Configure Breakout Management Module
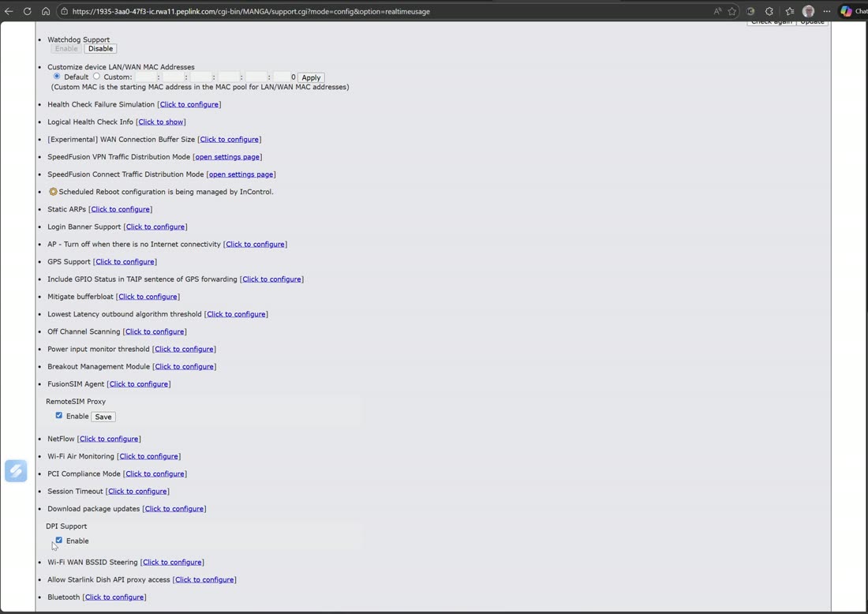 click(x=185, y=366)
